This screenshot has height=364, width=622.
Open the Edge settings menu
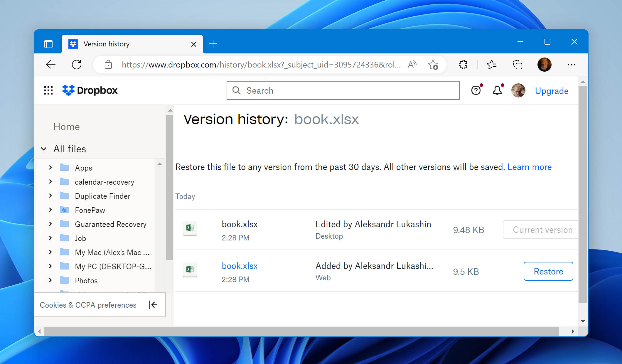point(571,65)
